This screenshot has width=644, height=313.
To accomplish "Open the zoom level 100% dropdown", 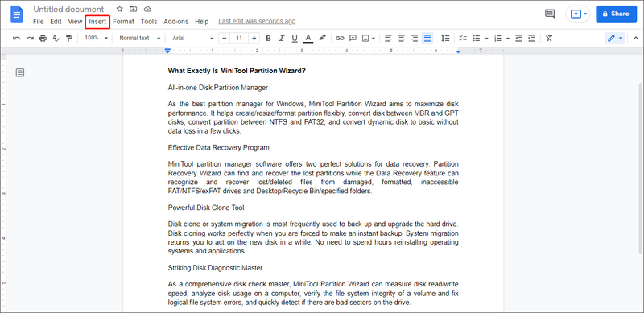I will pyautogui.click(x=96, y=38).
